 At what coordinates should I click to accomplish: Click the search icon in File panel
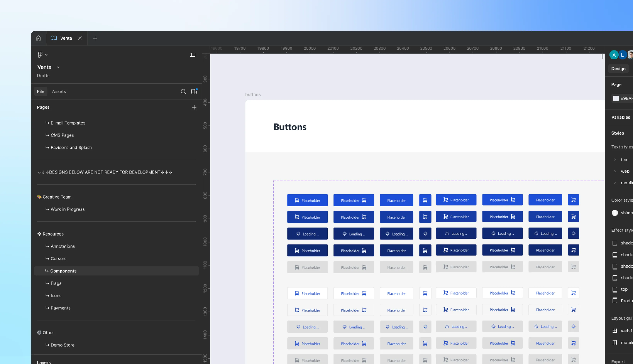[183, 92]
